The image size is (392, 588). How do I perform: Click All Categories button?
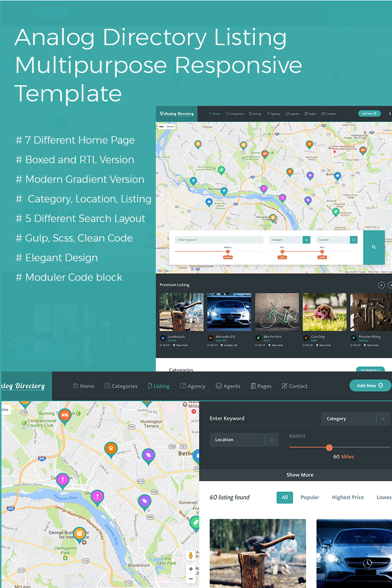tap(370, 370)
